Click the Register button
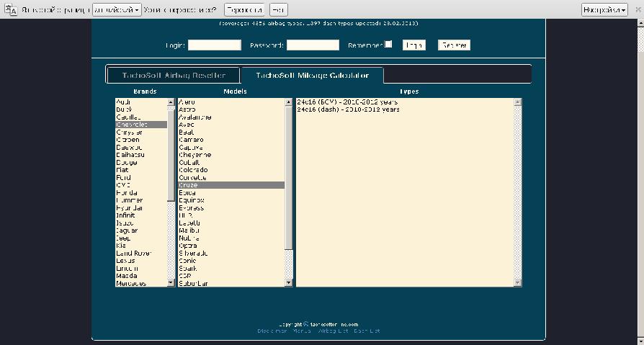The height and width of the screenshot is (345, 644). [x=455, y=45]
